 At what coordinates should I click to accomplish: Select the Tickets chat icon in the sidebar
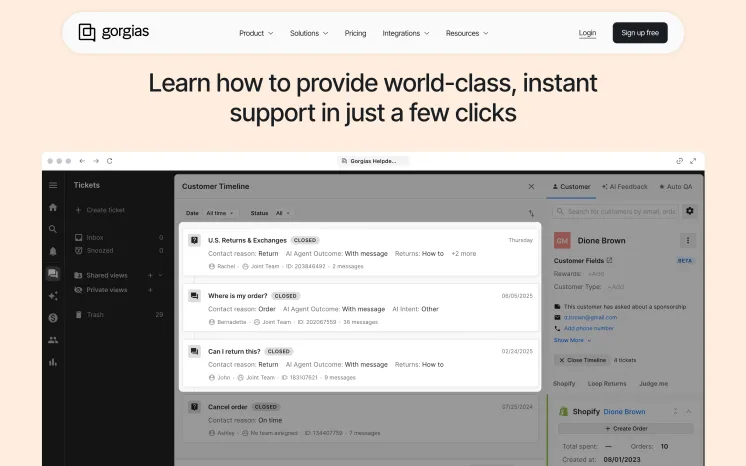pyautogui.click(x=53, y=274)
